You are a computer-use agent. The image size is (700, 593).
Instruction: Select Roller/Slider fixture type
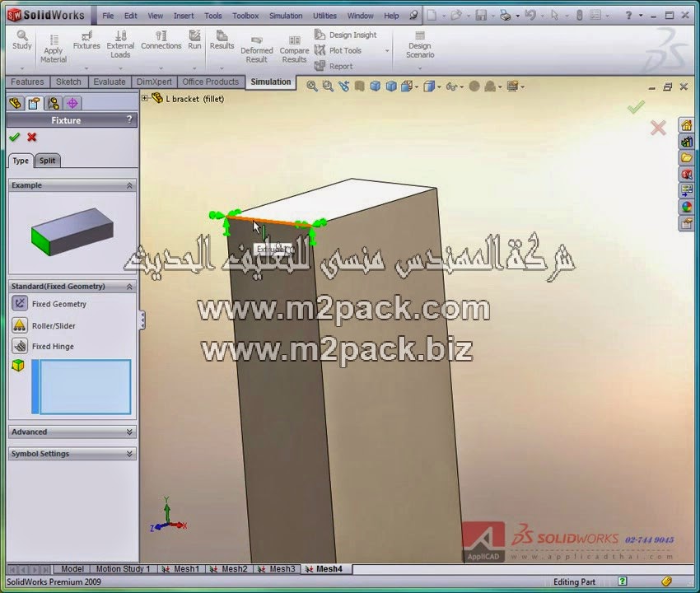pyautogui.click(x=44, y=325)
